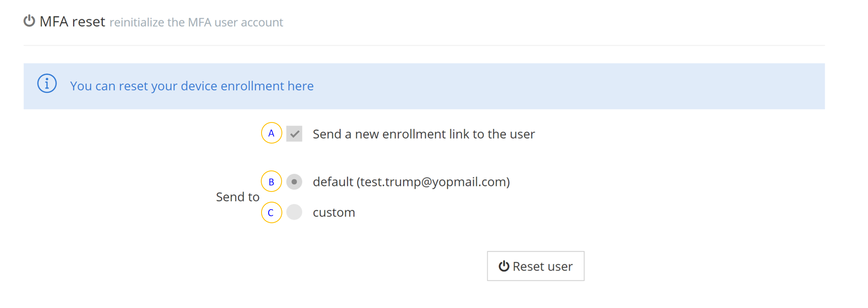The width and height of the screenshot is (868, 308).
Task: Click the circled letter C marker
Action: coord(271,213)
